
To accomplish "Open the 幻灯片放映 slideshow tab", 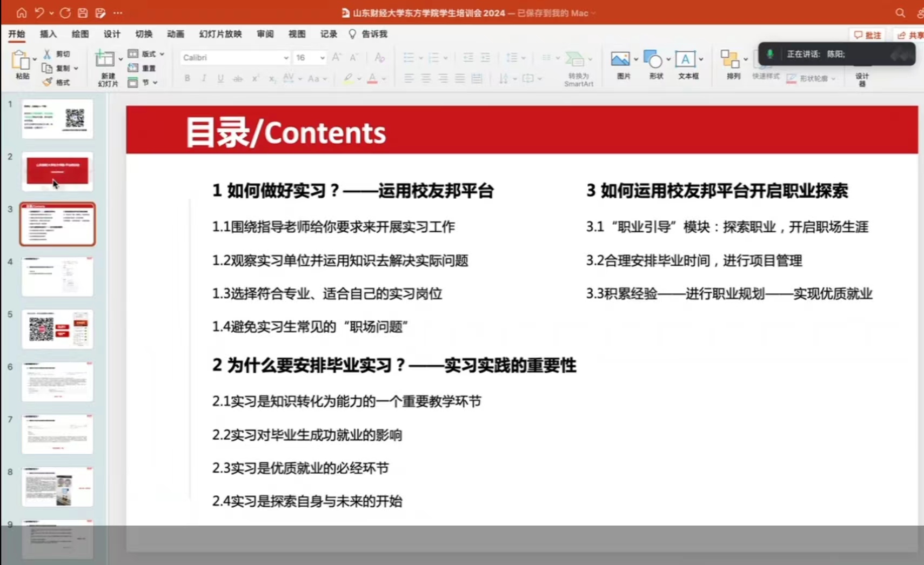I will [220, 34].
